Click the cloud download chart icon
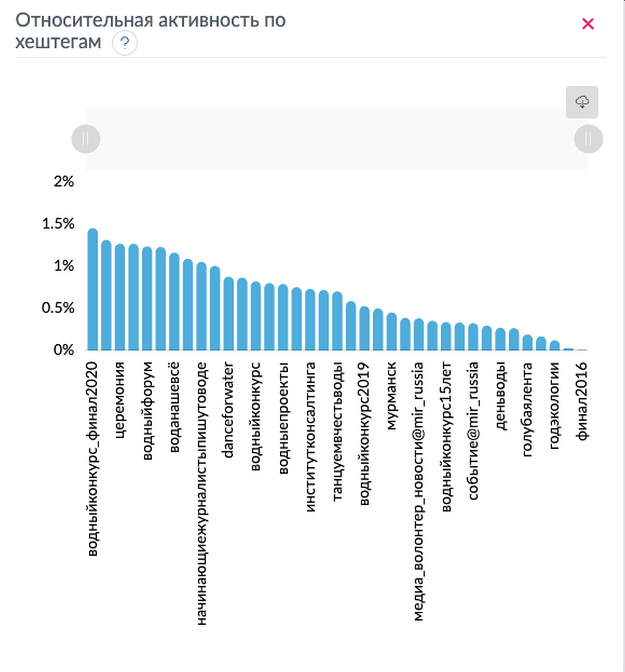 [x=582, y=102]
